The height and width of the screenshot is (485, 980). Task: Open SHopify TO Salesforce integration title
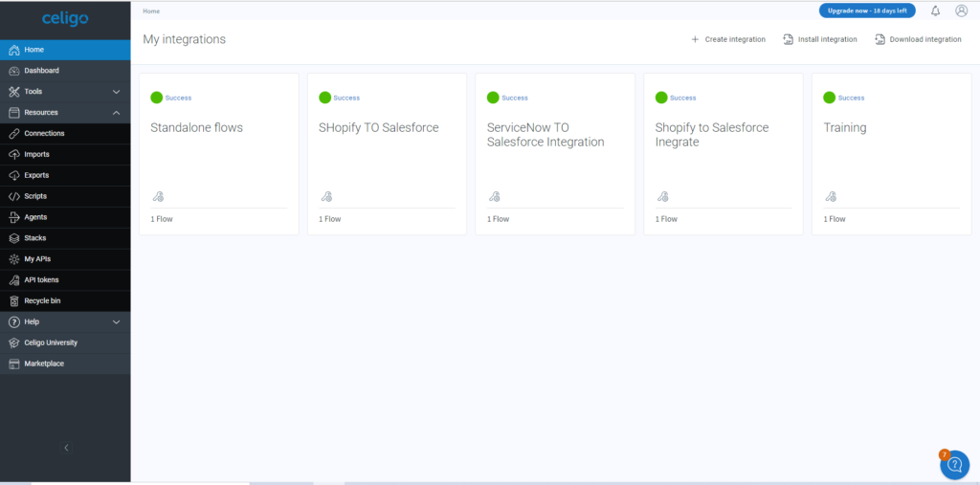click(379, 127)
